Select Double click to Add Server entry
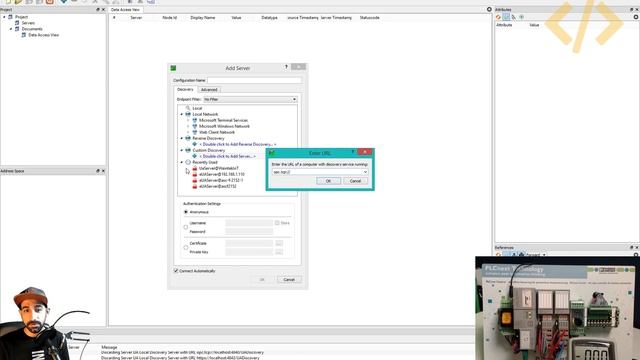The height and width of the screenshot is (360, 640). (227, 156)
